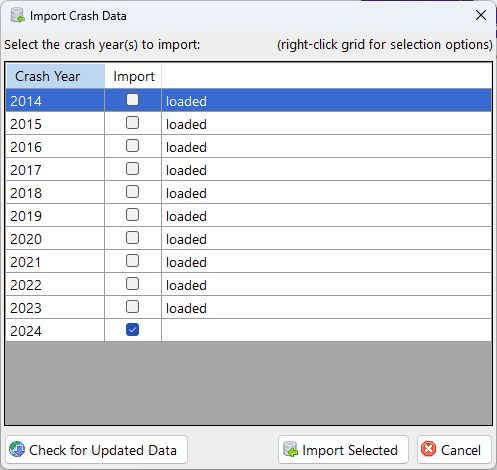Check the Import box for 2015

pyautogui.click(x=132, y=123)
